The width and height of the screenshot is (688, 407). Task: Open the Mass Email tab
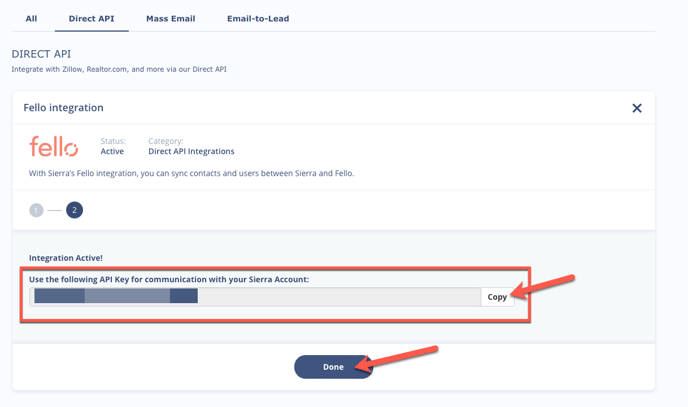[x=171, y=18]
